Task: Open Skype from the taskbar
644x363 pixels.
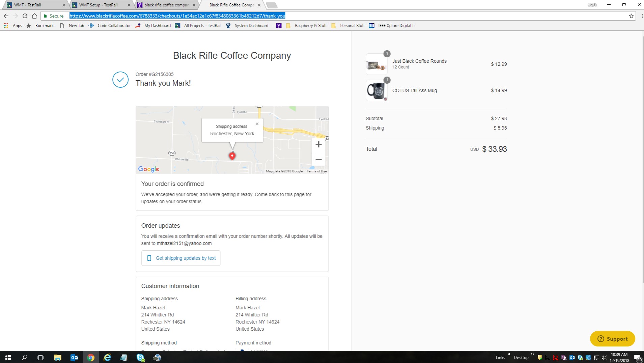Action: click(x=141, y=357)
